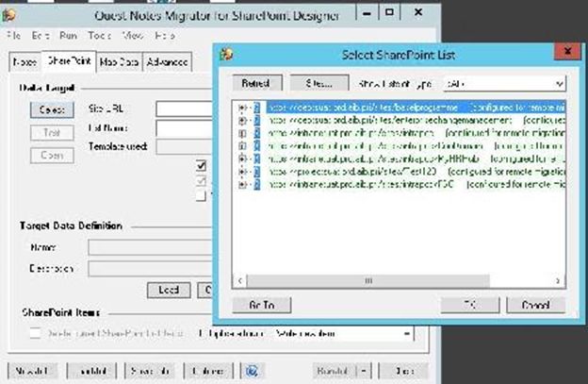The height and width of the screenshot is (384, 588).
Task: Click the site icon beside the enterprisechangemanagement URL
Action: [x=257, y=121]
